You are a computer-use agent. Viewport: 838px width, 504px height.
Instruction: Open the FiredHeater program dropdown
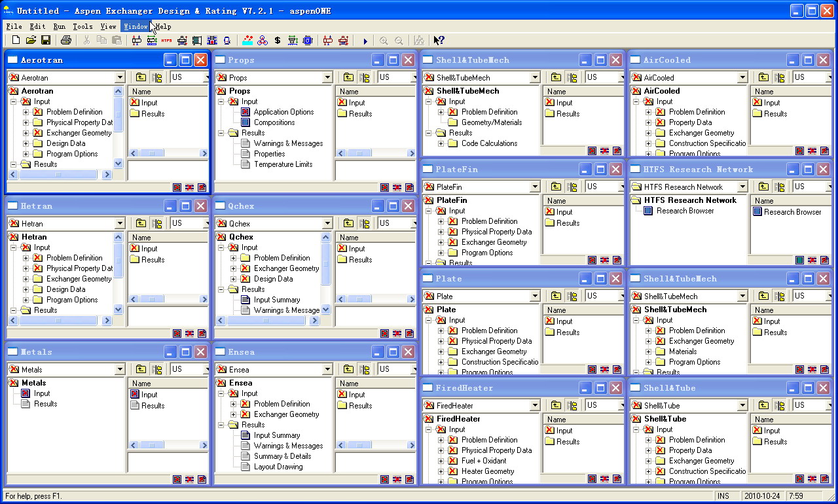[x=535, y=406]
